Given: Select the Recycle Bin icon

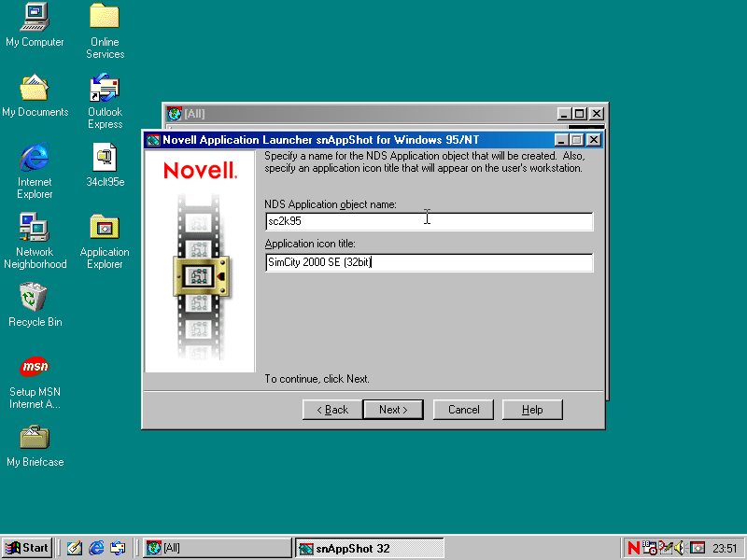Looking at the screenshot, I should (x=34, y=297).
